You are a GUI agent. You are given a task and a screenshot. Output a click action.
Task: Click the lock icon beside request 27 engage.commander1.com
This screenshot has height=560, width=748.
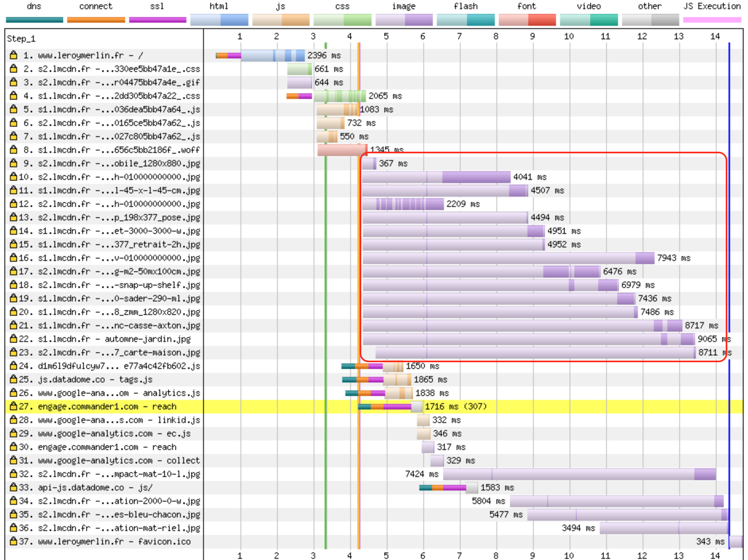click(x=14, y=406)
